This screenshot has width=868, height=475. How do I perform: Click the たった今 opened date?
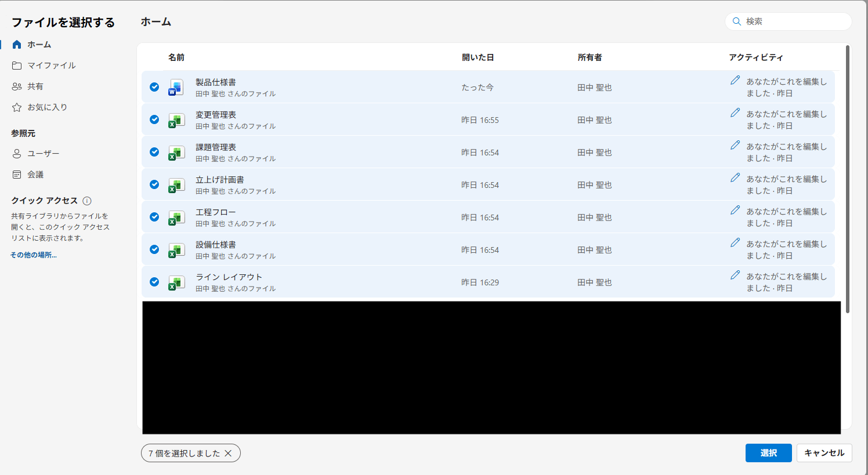478,88
